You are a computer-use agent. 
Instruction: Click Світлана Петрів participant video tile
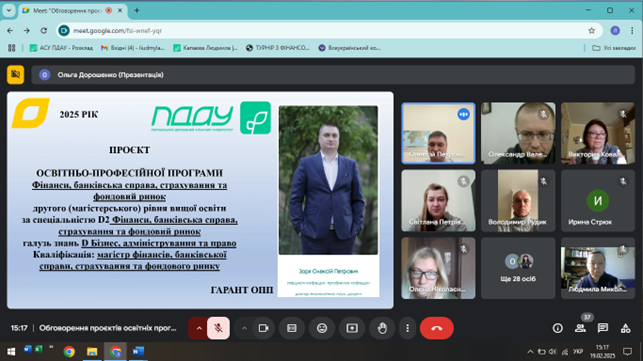pos(438,201)
